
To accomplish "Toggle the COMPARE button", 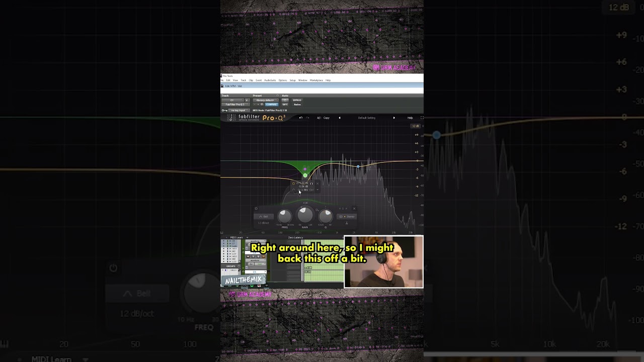I will pyautogui.click(x=272, y=105).
